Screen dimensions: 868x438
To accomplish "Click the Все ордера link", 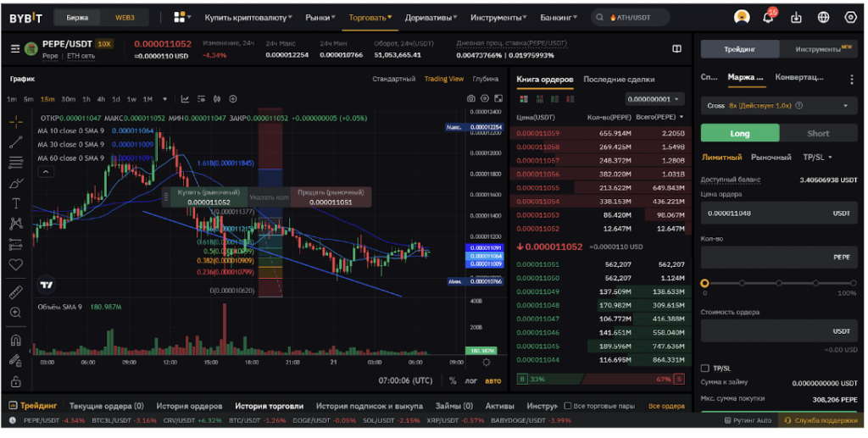I will 666,406.
